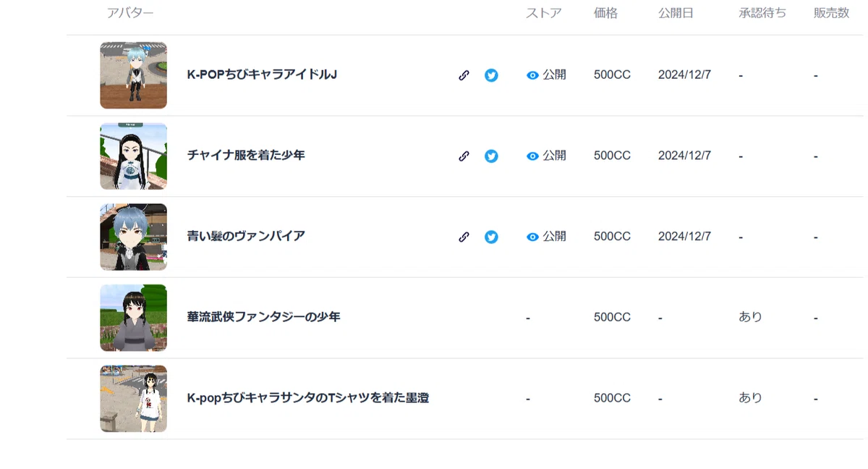Open K-POPちびキャラアイドルJ avatar thumbnail

click(x=134, y=75)
